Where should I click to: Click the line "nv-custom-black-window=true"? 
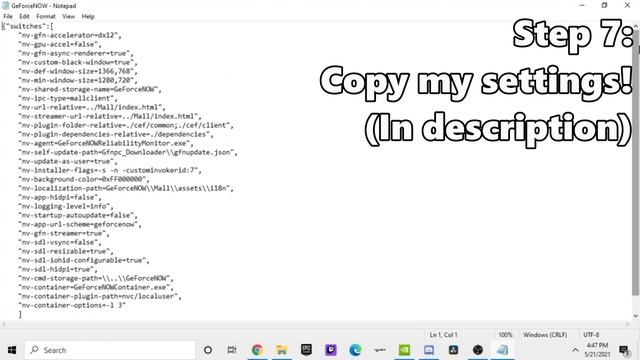[78, 62]
